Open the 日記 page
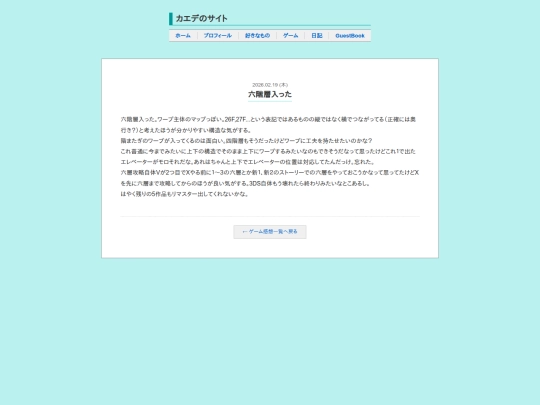The width and height of the screenshot is (540, 405). point(316,36)
